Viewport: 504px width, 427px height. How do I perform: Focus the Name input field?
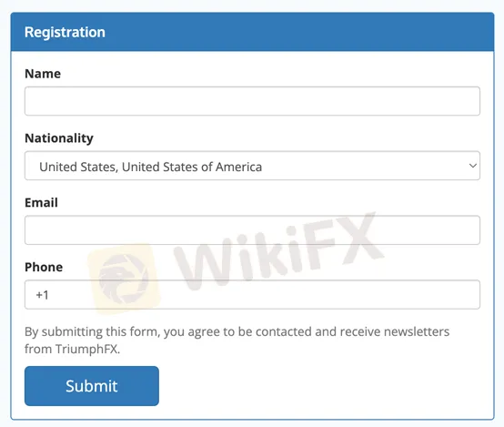pos(252,101)
